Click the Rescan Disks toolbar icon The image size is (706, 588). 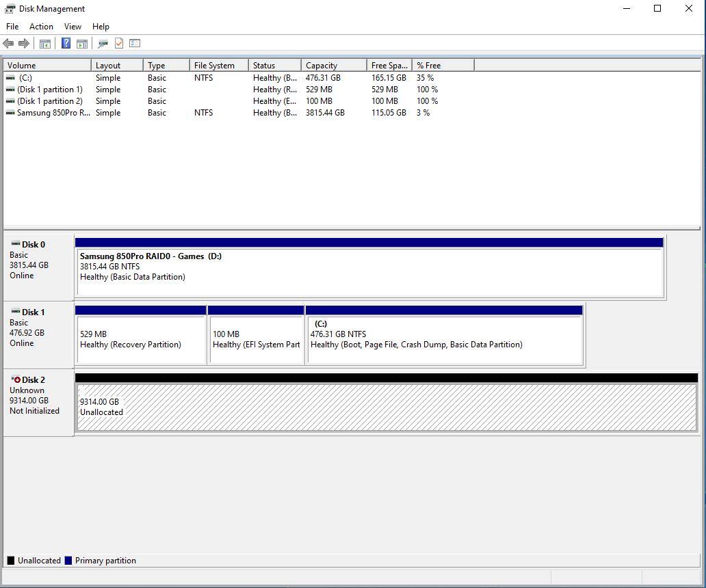pyautogui.click(x=103, y=44)
